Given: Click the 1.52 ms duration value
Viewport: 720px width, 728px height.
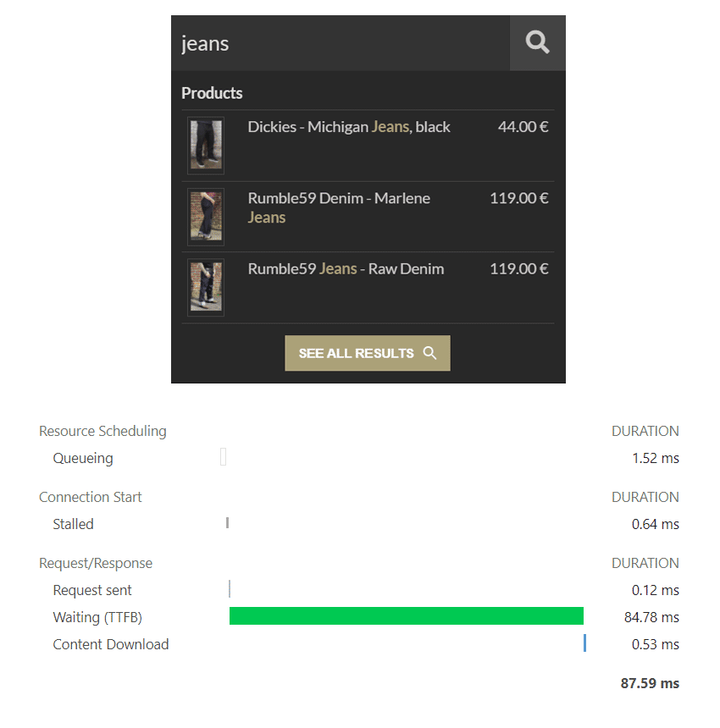Looking at the screenshot, I should 656,458.
